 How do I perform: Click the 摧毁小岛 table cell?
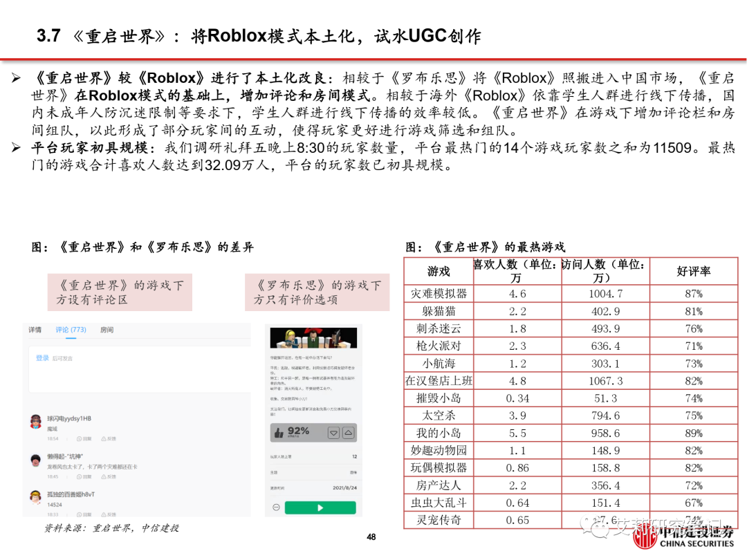(x=439, y=399)
